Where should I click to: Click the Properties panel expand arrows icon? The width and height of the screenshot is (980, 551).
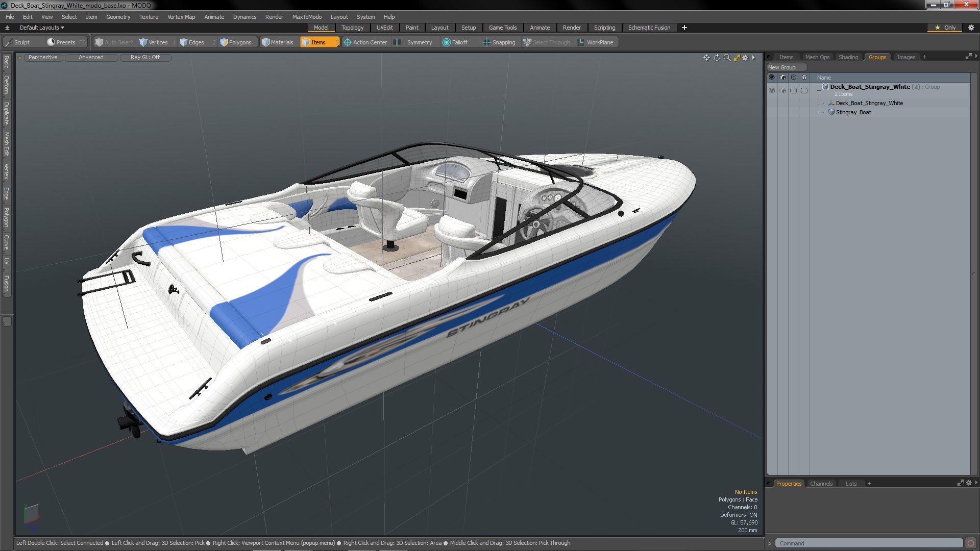coord(960,483)
